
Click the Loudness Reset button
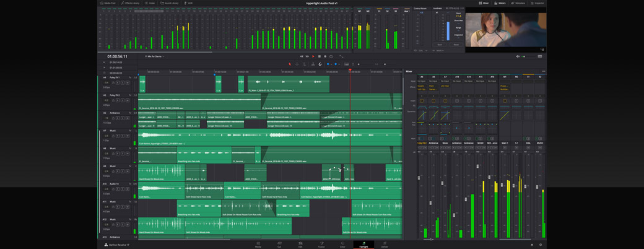click(x=456, y=45)
